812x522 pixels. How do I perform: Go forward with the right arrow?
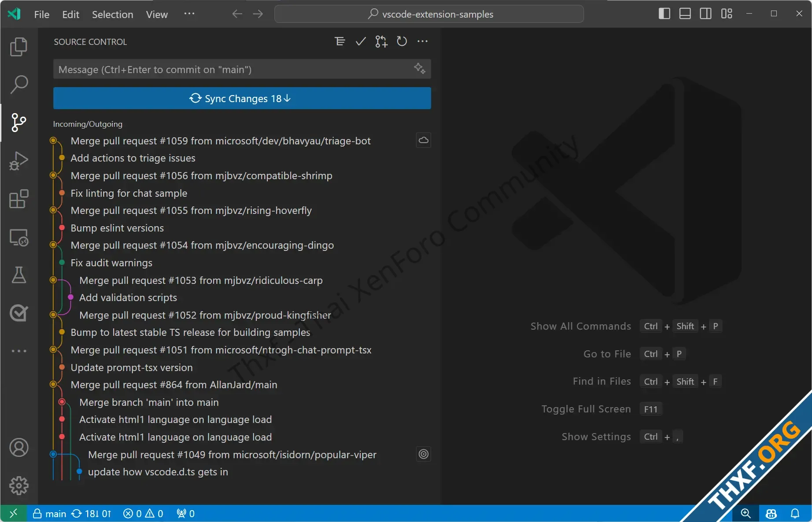pos(258,14)
